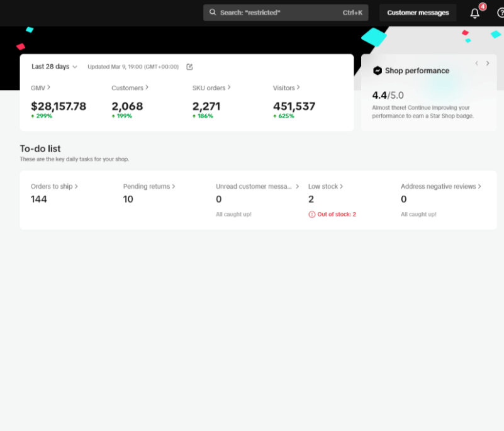Open Visitors metric details
Viewport: 504px width, 431px height.
tap(286, 88)
